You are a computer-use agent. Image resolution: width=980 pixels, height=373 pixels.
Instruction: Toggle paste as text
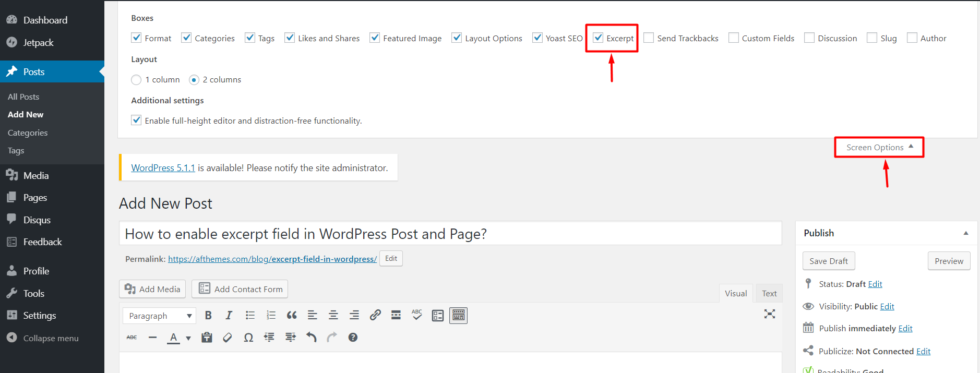click(207, 338)
